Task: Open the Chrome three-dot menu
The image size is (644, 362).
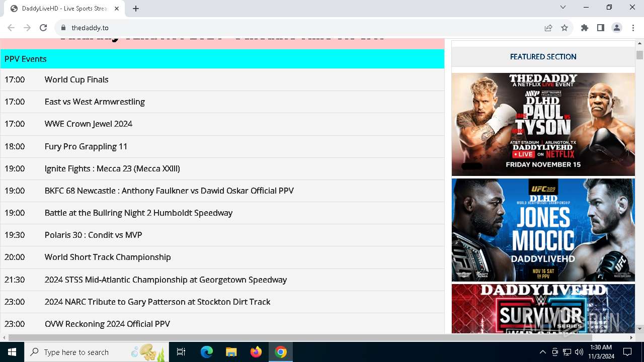Action: click(x=633, y=28)
